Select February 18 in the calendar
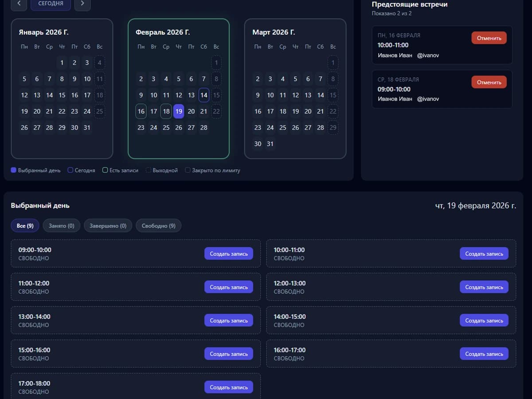 (x=166, y=111)
